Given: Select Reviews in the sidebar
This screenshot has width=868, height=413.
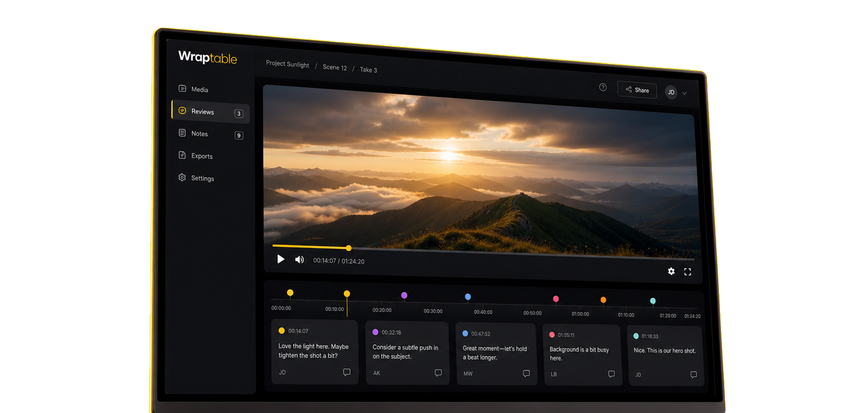Looking at the screenshot, I should [210, 111].
